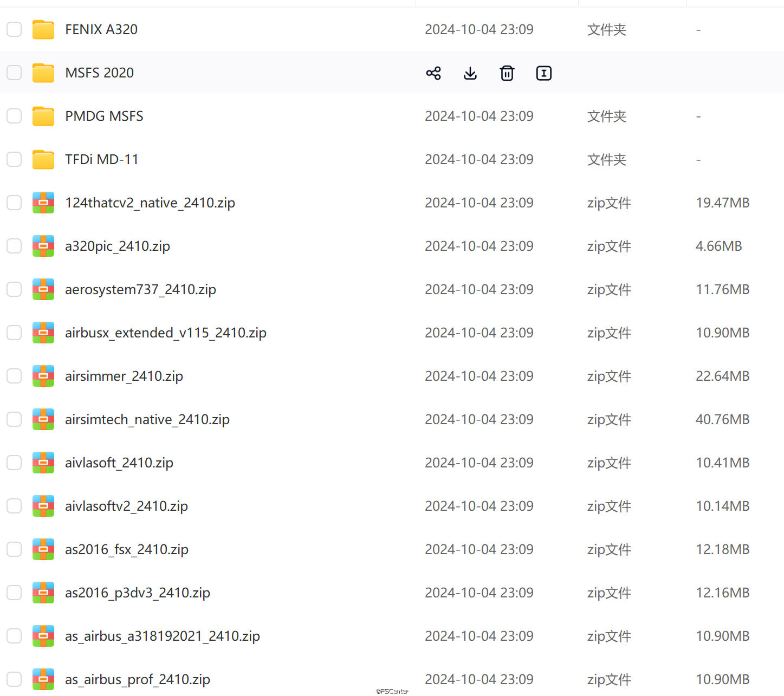
Task: Click the rename icon on MSFS 2020 row
Action: coord(544,73)
